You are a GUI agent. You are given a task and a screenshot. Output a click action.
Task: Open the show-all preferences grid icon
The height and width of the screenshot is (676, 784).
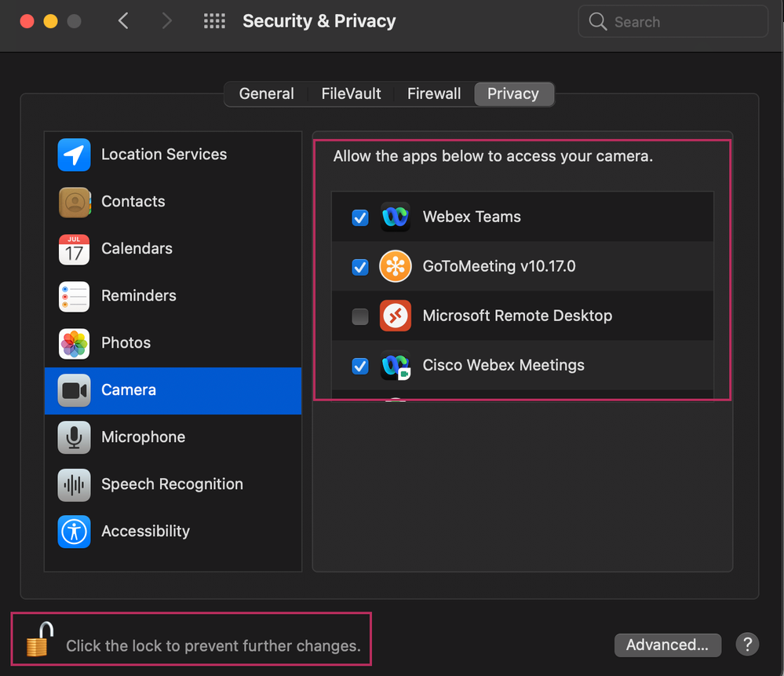[214, 21]
